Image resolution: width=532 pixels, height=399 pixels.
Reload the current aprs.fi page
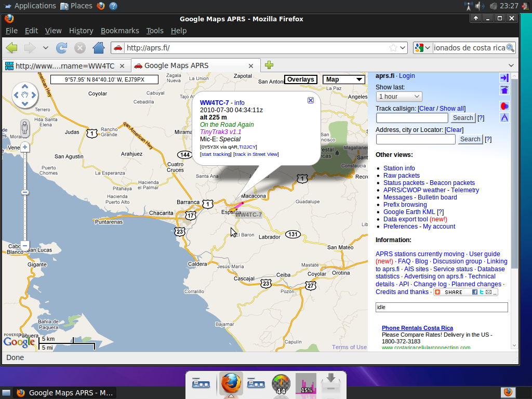coord(61,48)
